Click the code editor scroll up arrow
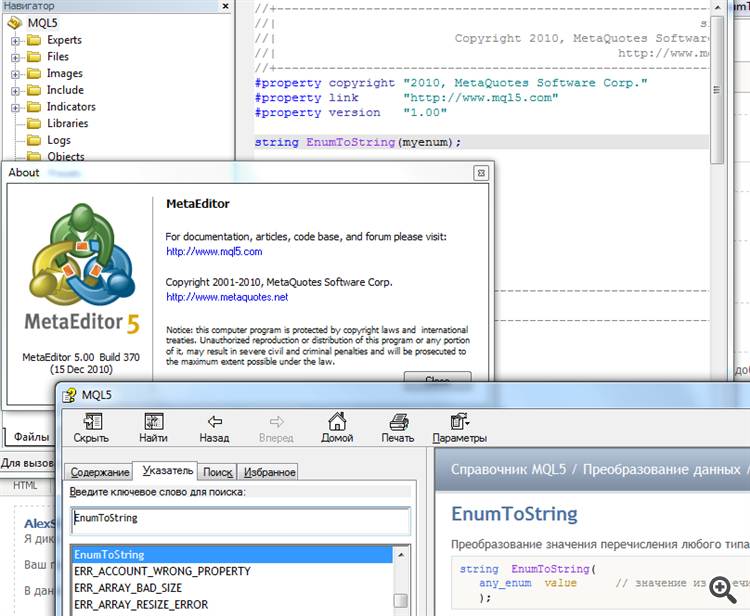This screenshot has width=750, height=616. (x=717, y=8)
